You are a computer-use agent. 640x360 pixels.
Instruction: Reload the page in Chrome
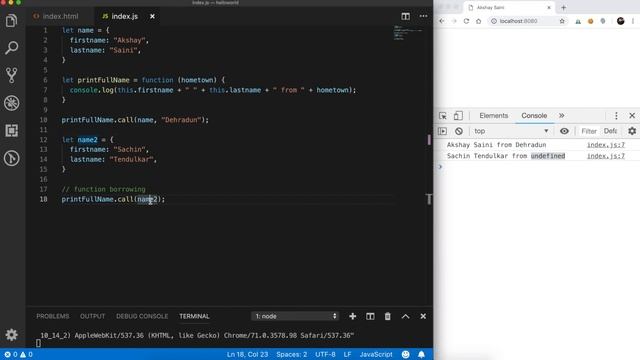point(466,21)
